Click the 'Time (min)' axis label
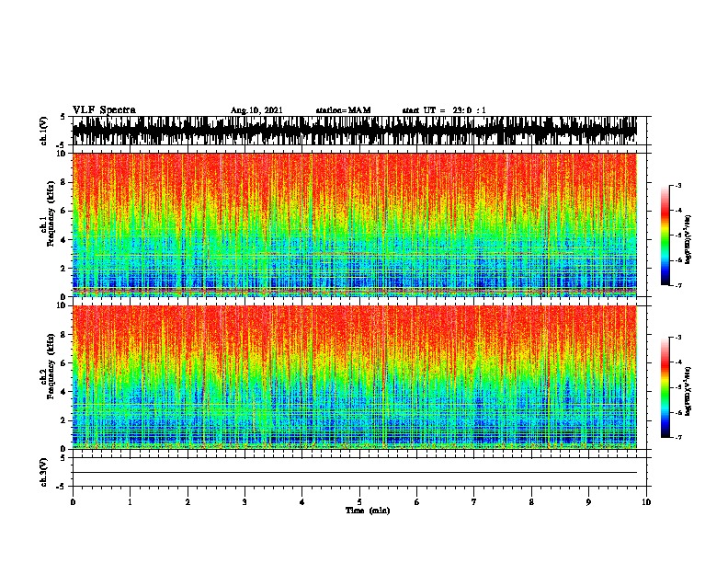728x563 pixels. [x=368, y=511]
